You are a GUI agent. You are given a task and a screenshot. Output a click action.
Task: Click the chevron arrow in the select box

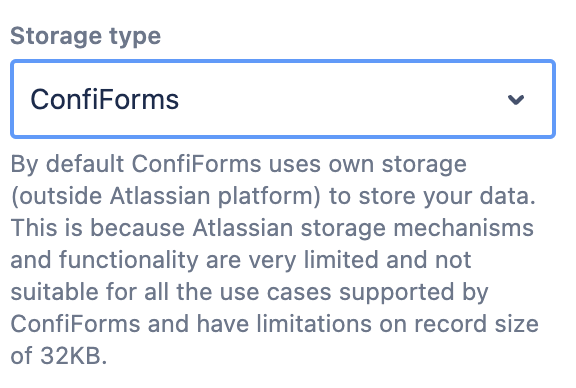[516, 100]
